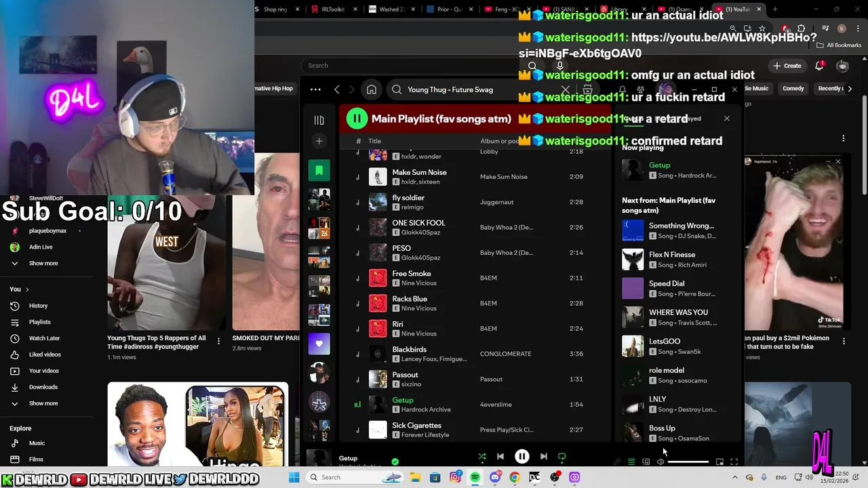Open YouTube notifications bell

click(x=819, y=66)
